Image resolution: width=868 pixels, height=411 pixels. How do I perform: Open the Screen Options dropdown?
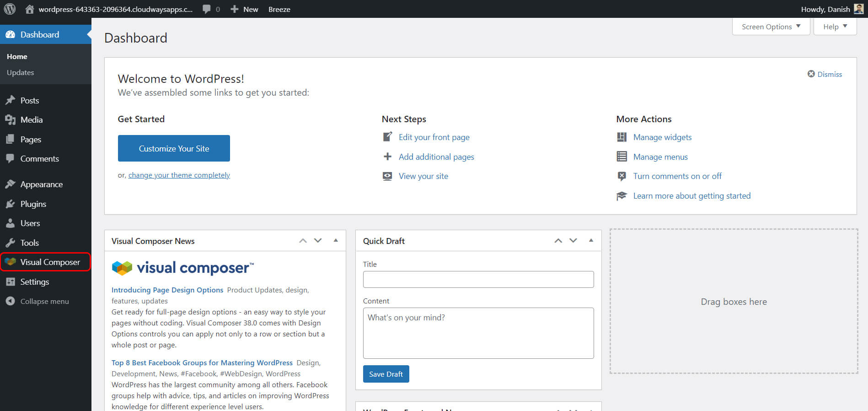click(771, 27)
